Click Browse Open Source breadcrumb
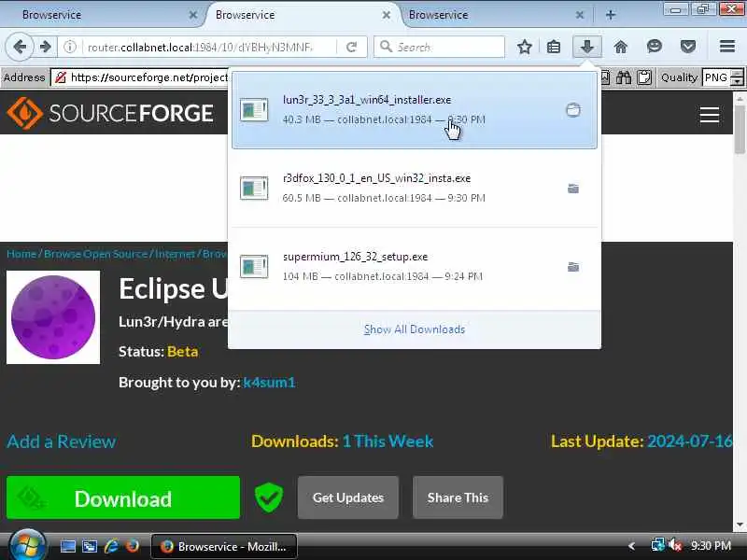747x560 pixels. (x=96, y=254)
